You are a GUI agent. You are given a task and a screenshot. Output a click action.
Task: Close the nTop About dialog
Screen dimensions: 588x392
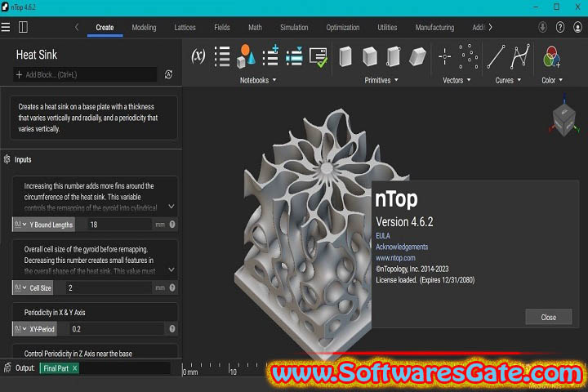pyautogui.click(x=549, y=318)
